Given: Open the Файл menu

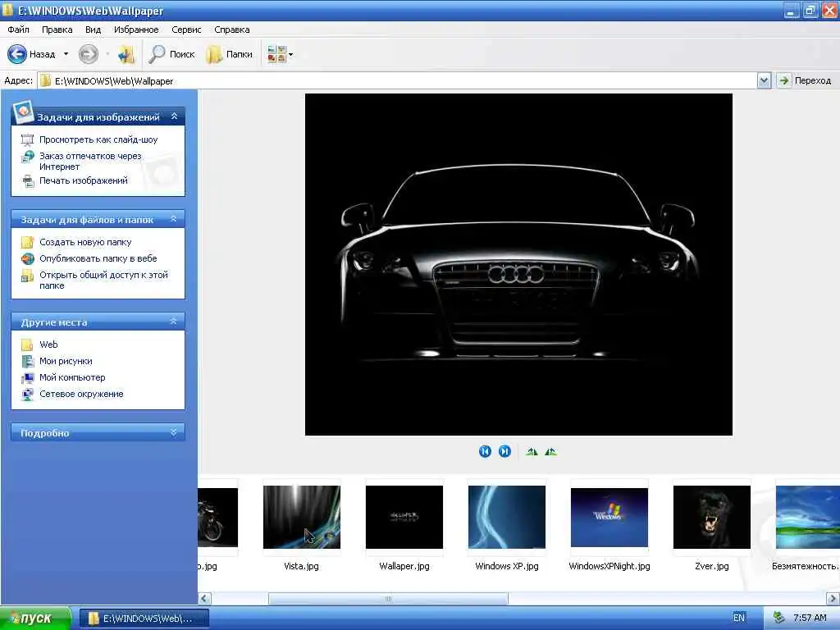Looking at the screenshot, I should pyautogui.click(x=18, y=30).
